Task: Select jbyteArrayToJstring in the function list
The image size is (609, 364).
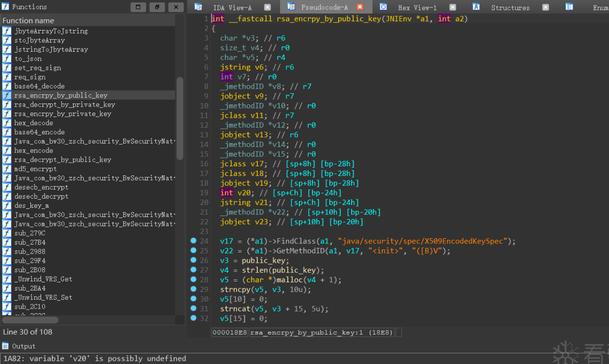Action: coord(51,31)
